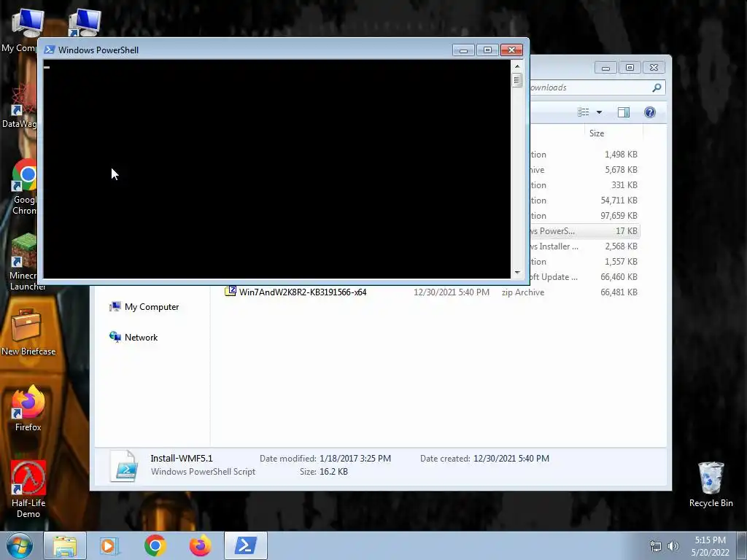The width and height of the screenshot is (747, 560).
Task: Launch Firefox from the desktop shortcut
Action: [28, 408]
